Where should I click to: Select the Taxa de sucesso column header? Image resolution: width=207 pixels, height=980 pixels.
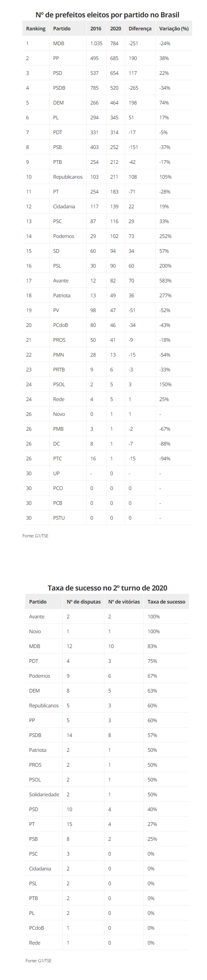[x=167, y=601]
